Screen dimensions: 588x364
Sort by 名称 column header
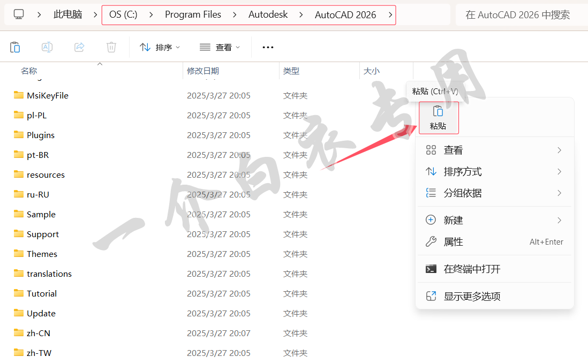pos(29,71)
